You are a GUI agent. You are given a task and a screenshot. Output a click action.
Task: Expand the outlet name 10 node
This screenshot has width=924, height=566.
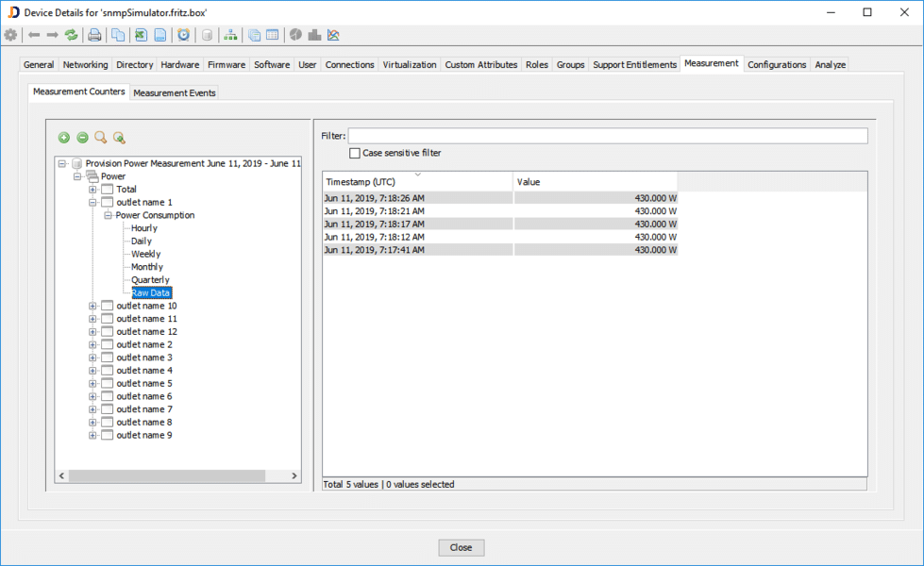pos(92,306)
